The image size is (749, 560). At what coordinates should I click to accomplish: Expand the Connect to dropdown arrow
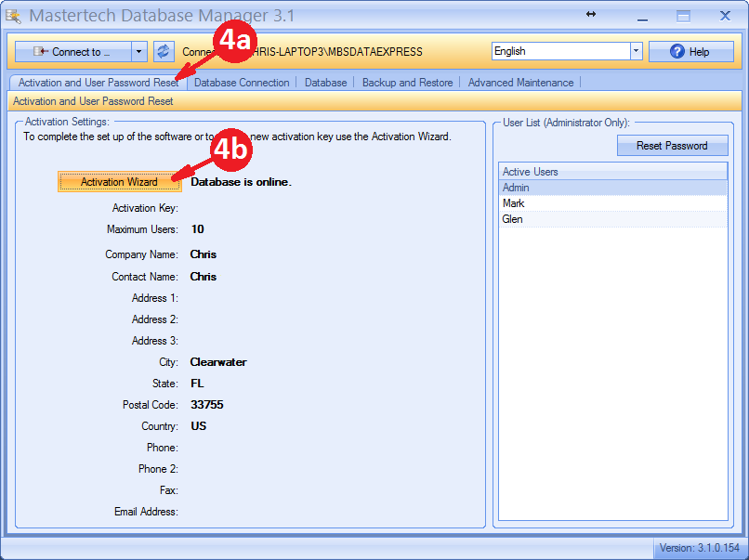pyautogui.click(x=139, y=52)
